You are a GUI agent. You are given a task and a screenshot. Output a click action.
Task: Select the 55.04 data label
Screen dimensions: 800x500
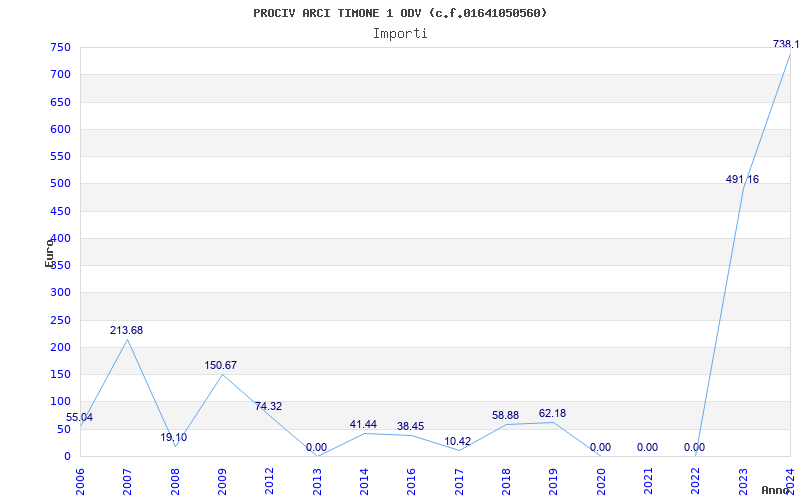click(x=80, y=417)
